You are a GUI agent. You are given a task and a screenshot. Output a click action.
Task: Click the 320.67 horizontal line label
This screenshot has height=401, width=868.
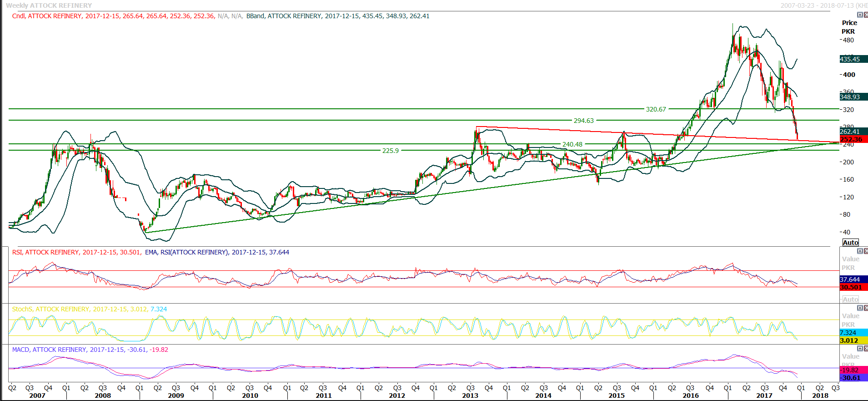(x=656, y=109)
